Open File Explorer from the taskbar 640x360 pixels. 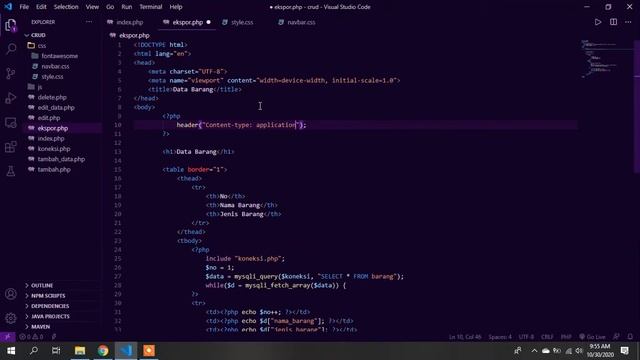click(80, 351)
